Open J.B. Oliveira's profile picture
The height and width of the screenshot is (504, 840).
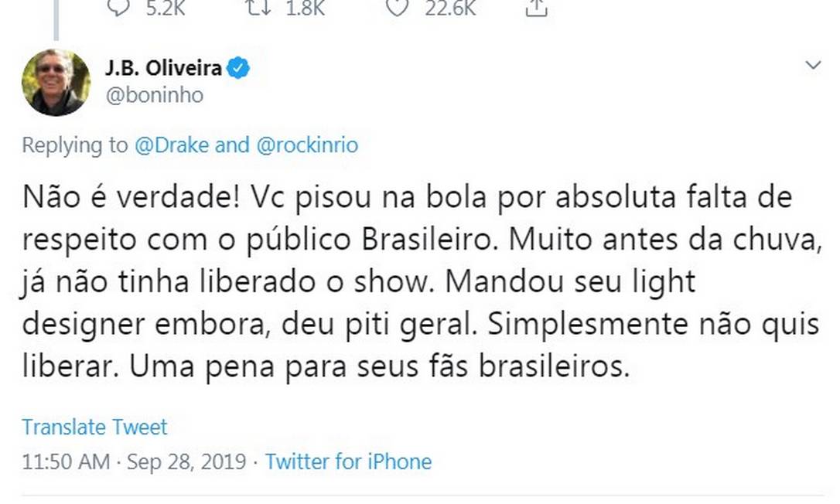(x=56, y=82)
